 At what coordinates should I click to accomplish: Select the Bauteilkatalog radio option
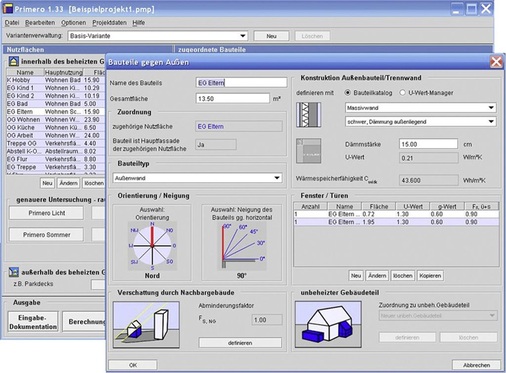pyautogui.click(x=348, y=93)
